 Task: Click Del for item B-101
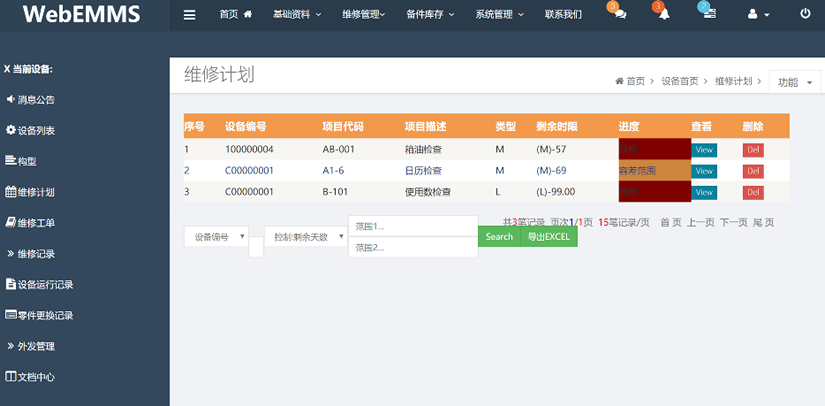tap(753, 192)
